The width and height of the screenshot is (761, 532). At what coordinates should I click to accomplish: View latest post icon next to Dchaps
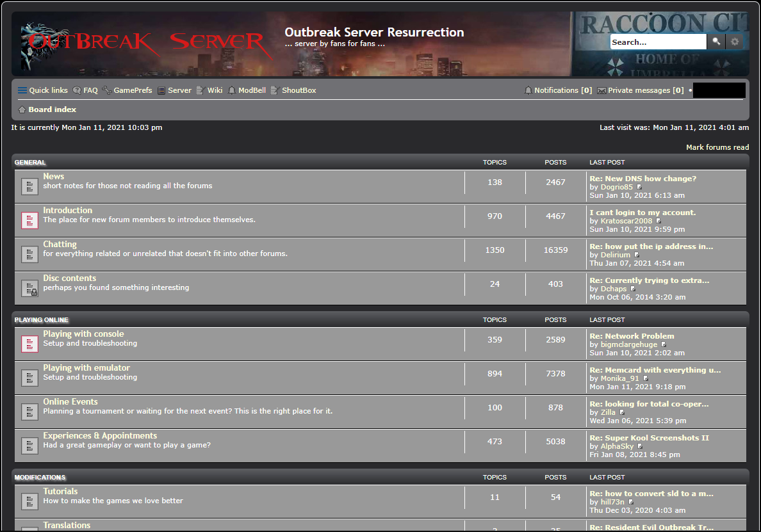633,289
